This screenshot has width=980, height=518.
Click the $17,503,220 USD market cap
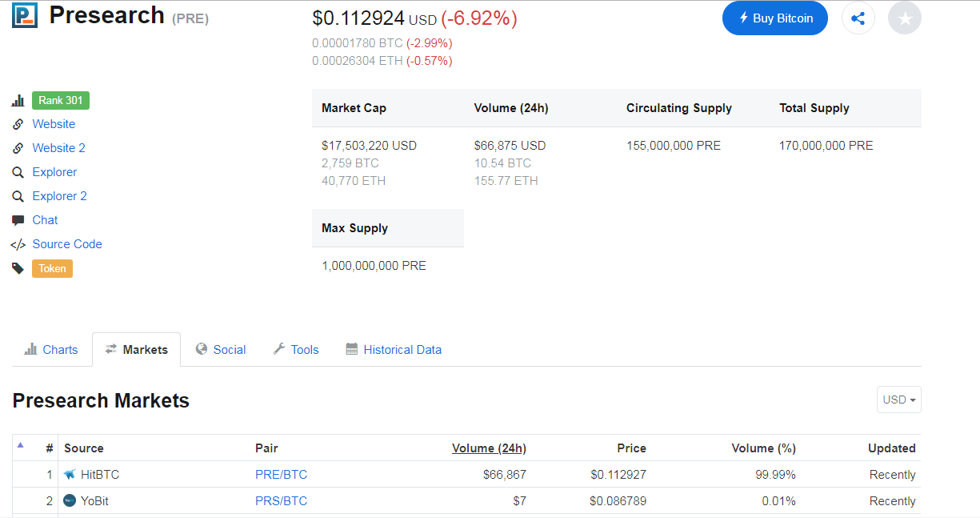point(369,146)
